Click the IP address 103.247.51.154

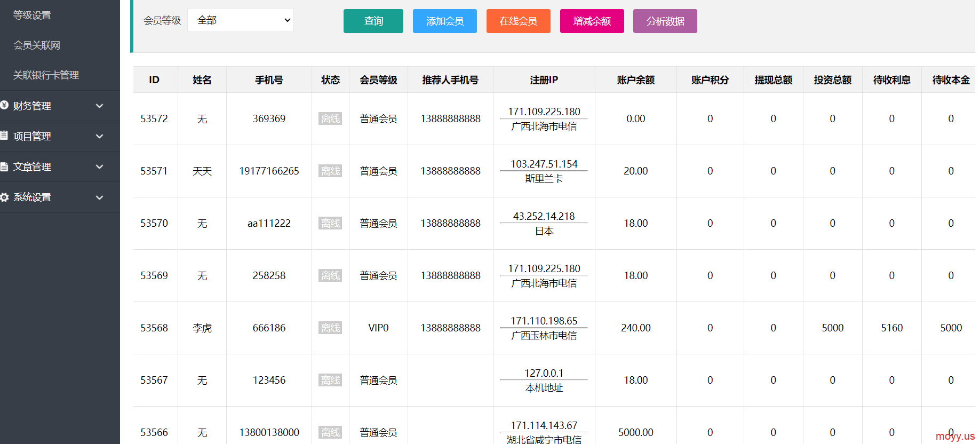pyautogui.click(x=544, y=164)
